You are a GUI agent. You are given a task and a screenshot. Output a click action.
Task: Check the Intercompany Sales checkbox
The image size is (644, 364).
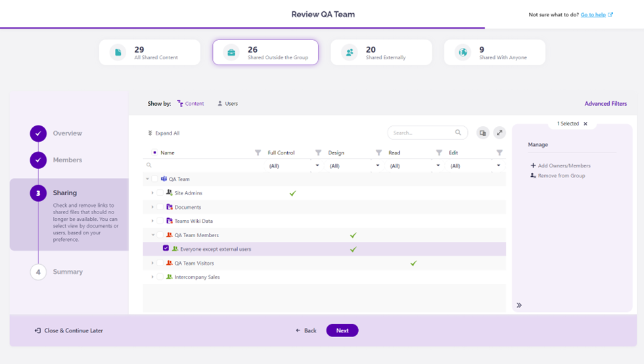click(x=160, y=277)
